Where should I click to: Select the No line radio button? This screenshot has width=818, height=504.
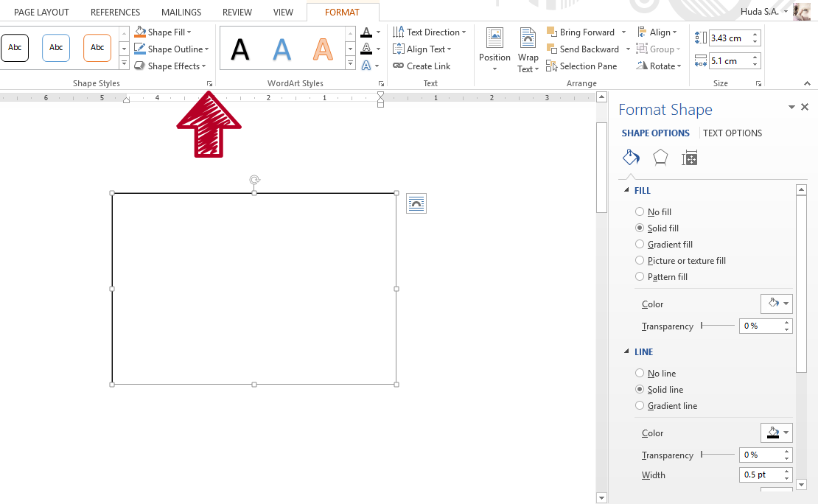click(640, 374)
